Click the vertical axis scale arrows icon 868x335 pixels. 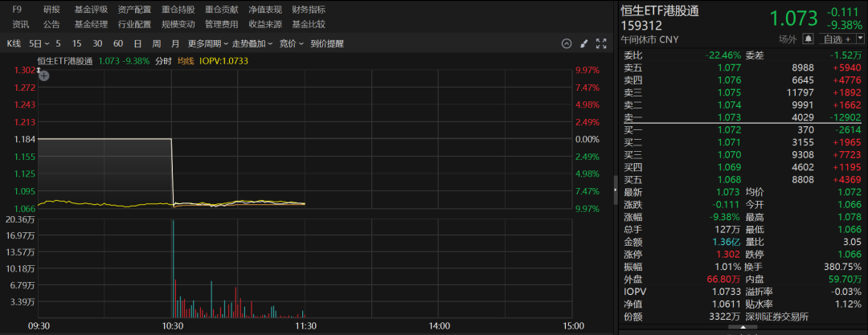pos(39,70)
